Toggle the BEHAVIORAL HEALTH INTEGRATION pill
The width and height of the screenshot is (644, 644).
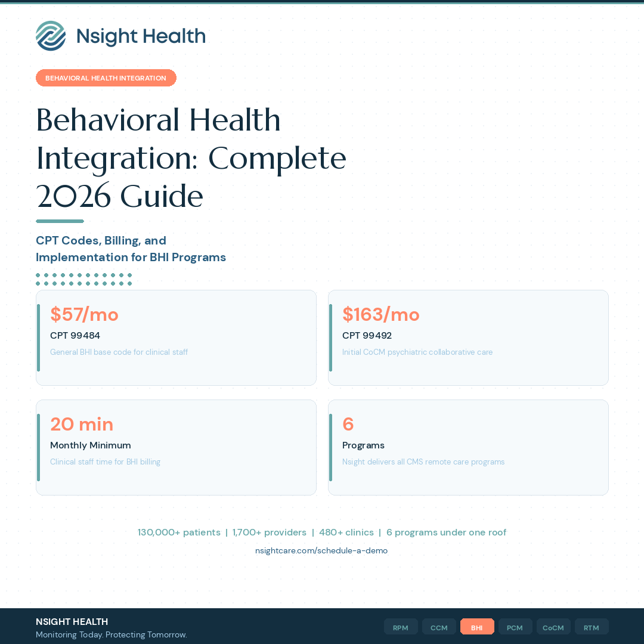(106, 78)
